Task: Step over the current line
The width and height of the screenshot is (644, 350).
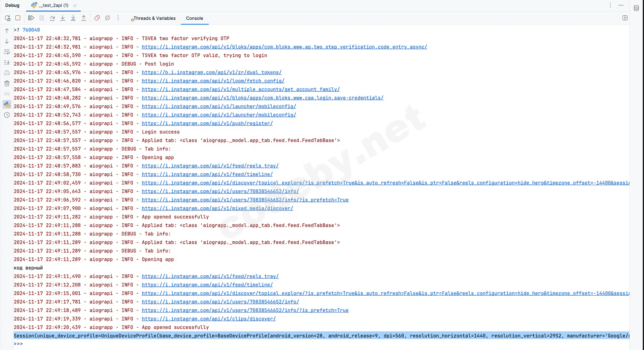Action: [x=52, y=18]
